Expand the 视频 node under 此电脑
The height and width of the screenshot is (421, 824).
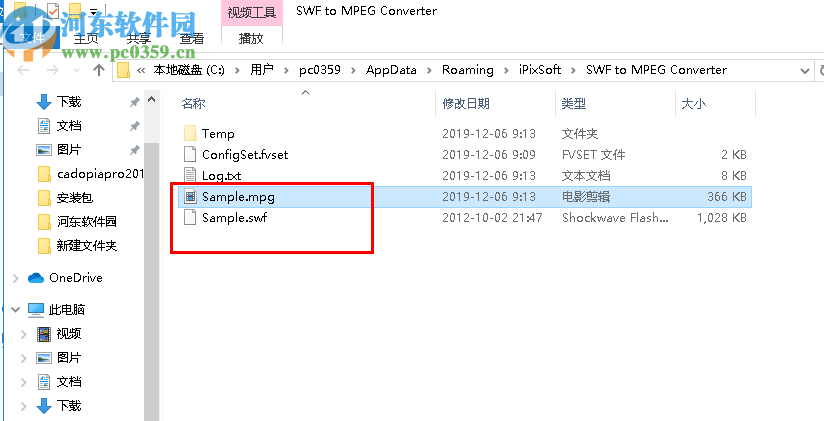coord(24,334)
